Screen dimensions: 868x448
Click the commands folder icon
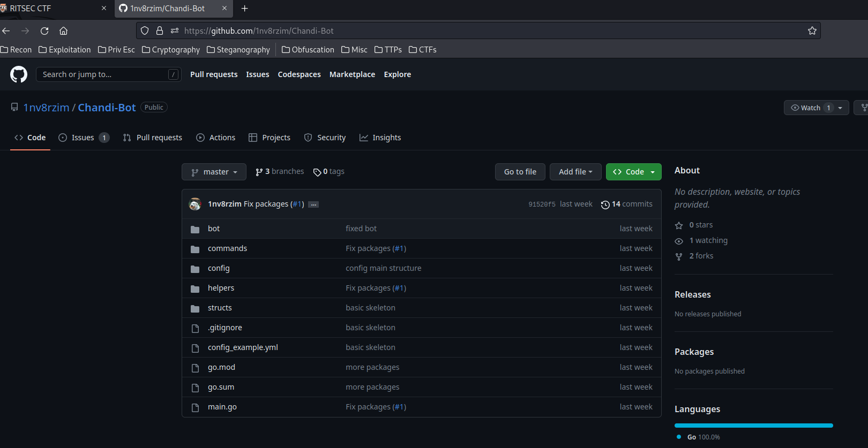pyautogui.click(x=195, y=249)
